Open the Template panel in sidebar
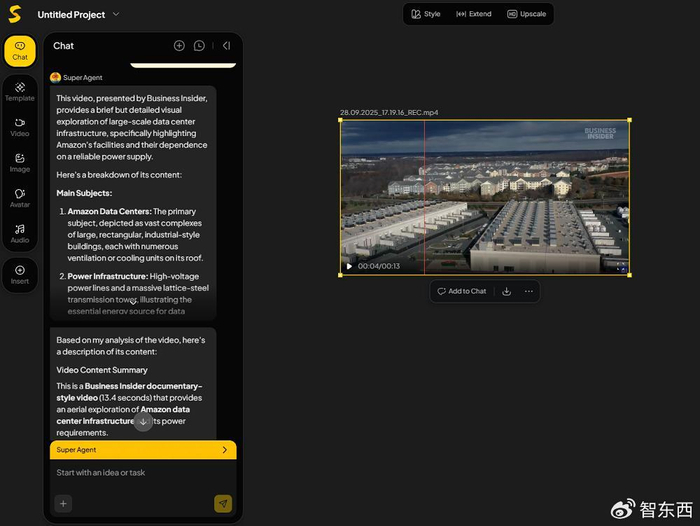 pyautogui.click(x=19, y=91)
